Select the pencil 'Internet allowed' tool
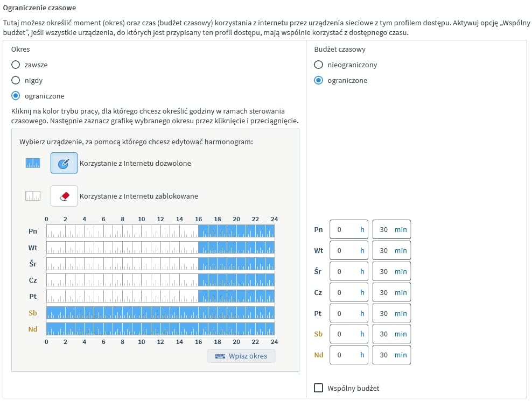 click(x=64, y=163)
